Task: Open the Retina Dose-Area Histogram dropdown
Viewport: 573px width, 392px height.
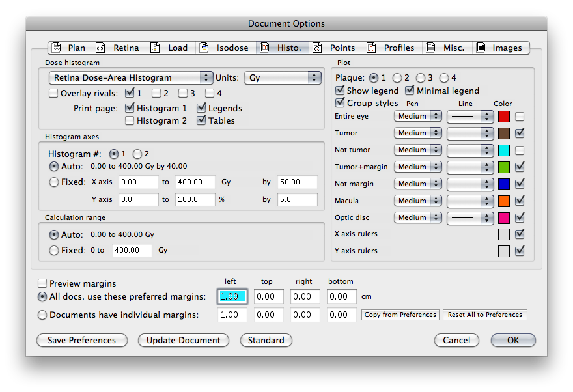Action: tap(131, 77)
